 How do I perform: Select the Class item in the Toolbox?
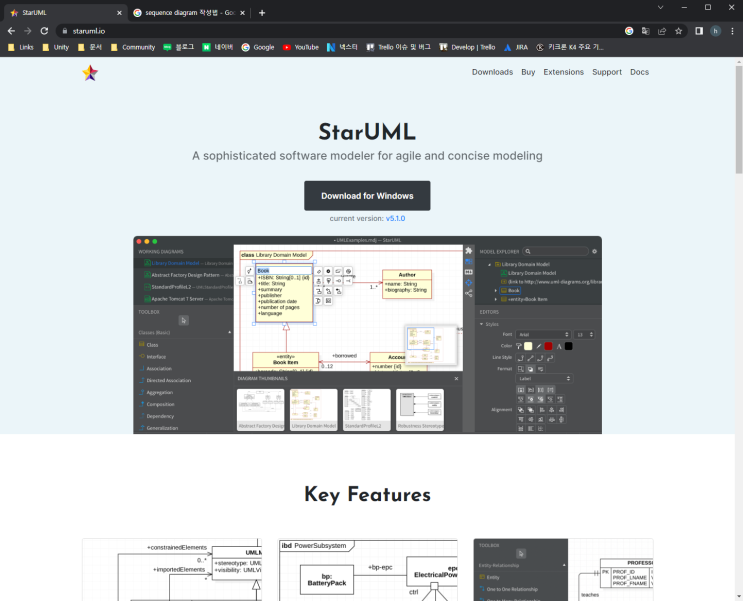tap(149, 345)
